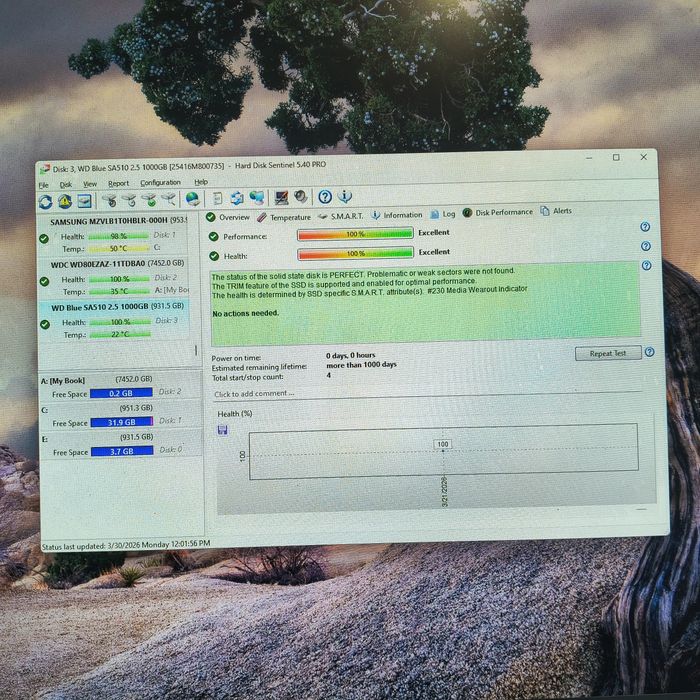Screen dimensions: 700x700
Task: Click the help icon right of the Performance row
Action: point(645,227)
